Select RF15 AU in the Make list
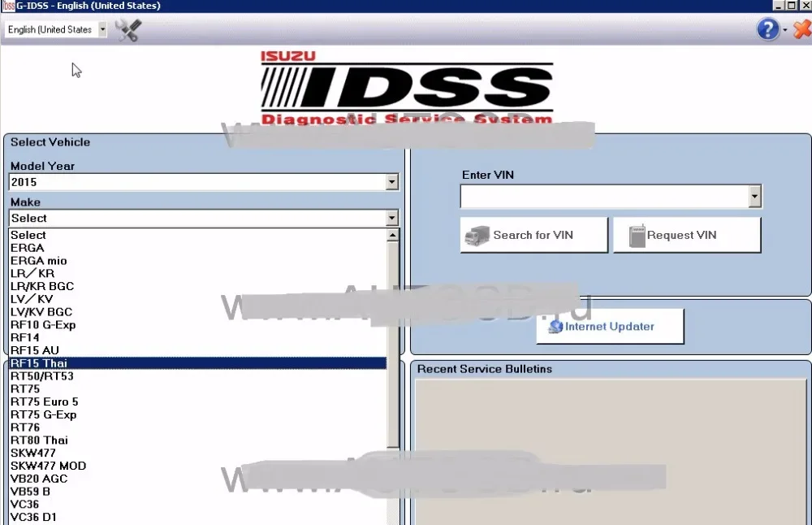This screenshot has height=525, width=812. point(197,350)
